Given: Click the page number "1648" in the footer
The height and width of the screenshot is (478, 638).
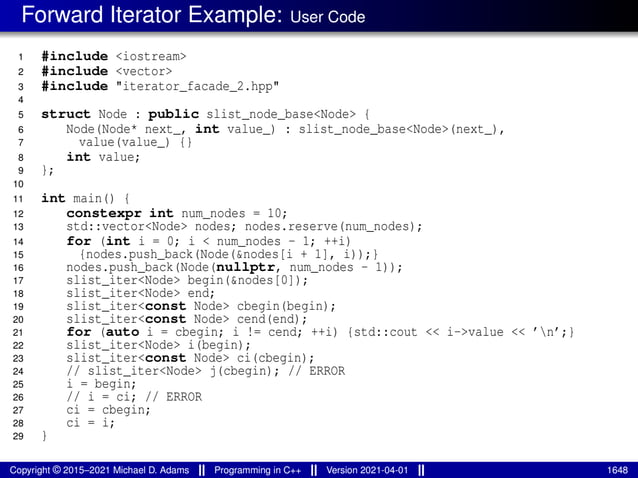Looking at the screenshot, I should [618, 471].
